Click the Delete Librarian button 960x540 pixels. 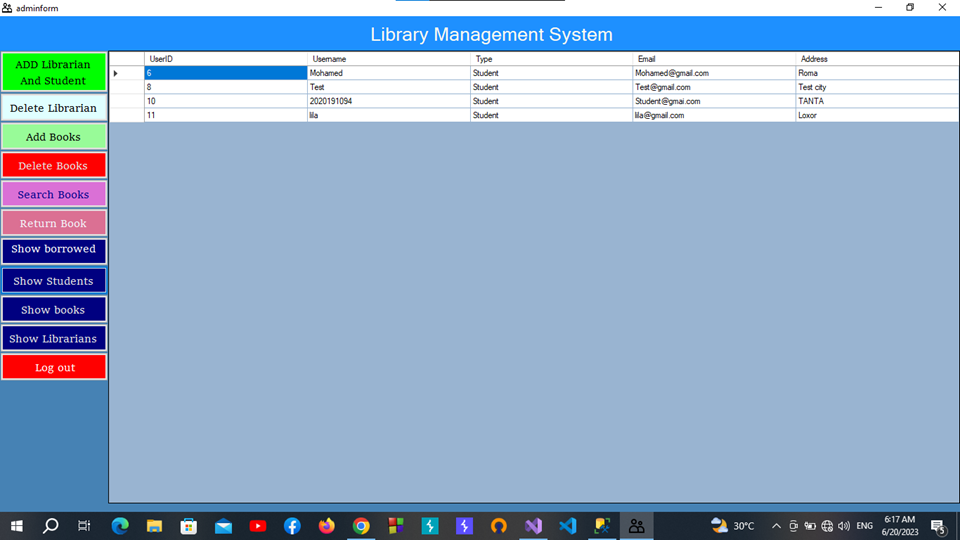pyautogui.click(x=53, y=108)
